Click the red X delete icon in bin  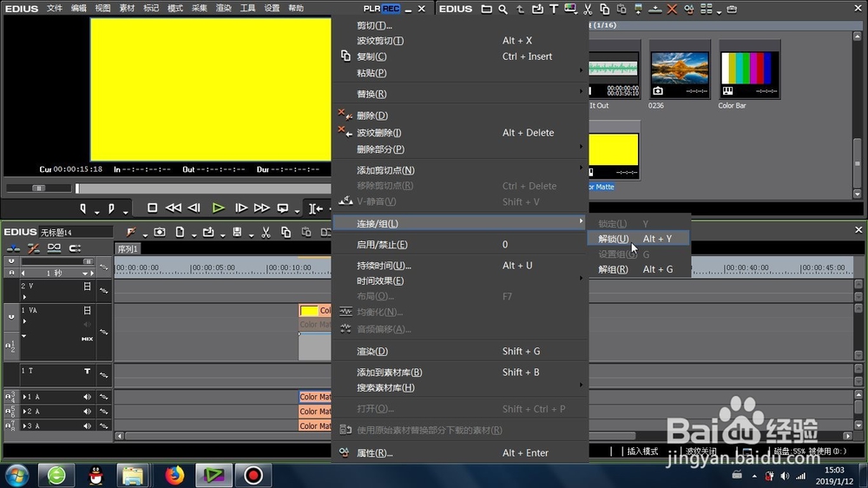pyautogui.click(x=672, y=9)
